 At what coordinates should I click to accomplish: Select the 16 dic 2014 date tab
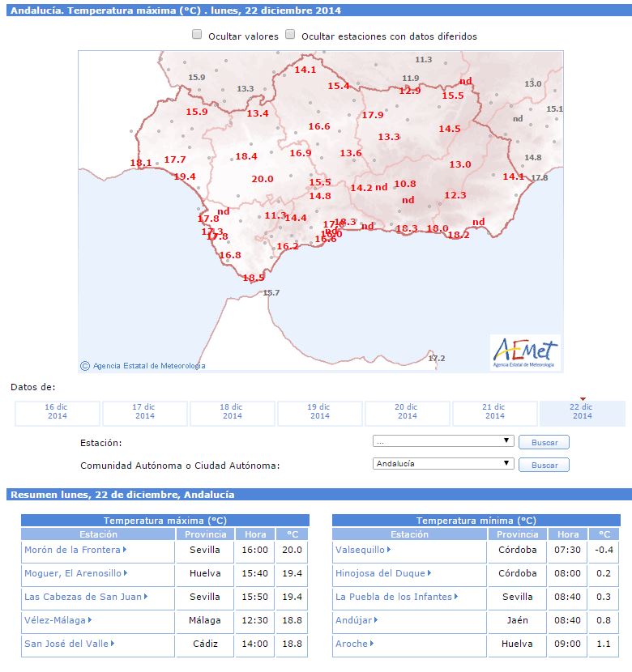tap(58, 412)
